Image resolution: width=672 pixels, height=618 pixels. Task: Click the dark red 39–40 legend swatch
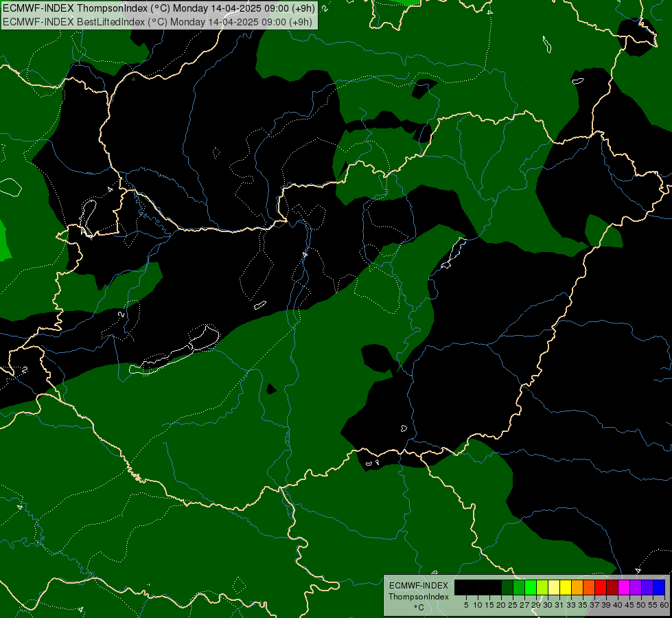tap(612, 587)
